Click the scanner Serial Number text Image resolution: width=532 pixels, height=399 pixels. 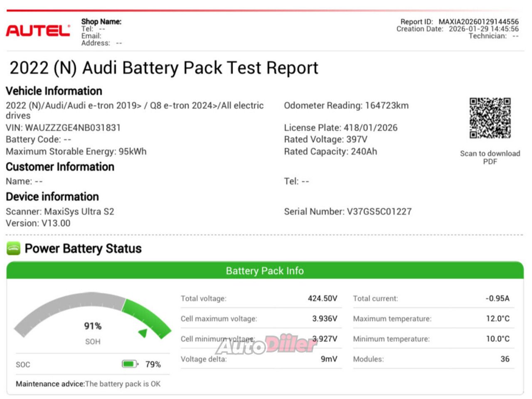(347, 212)
